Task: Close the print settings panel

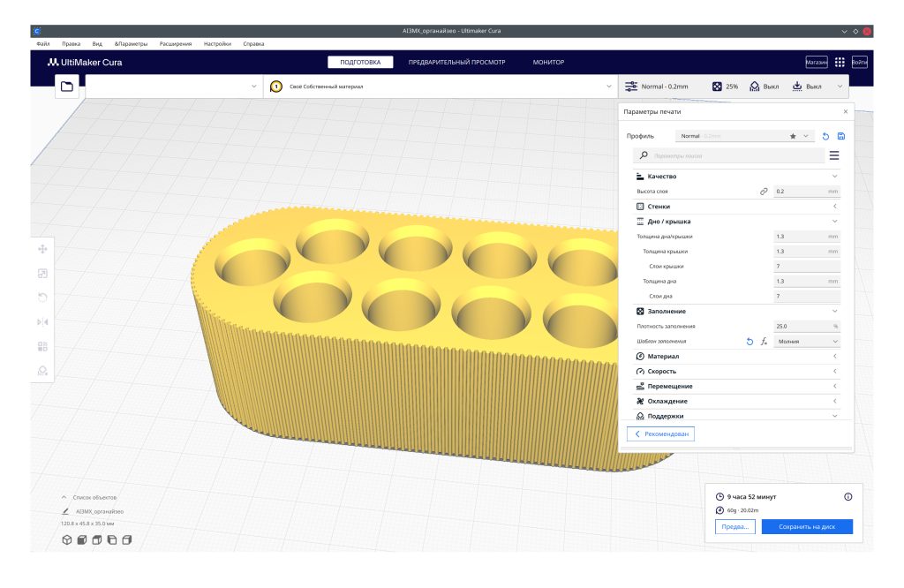Action: pyautogui.click(x=846, y=111)
